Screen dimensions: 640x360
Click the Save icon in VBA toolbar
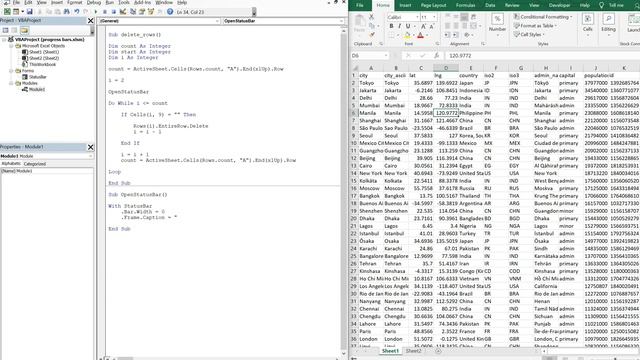coord(29,12)
